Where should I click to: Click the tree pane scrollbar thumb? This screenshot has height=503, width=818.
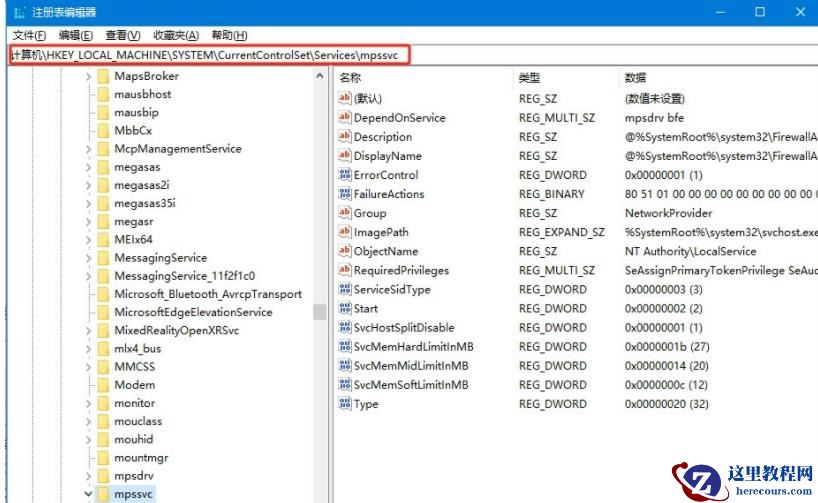tap(320, 312)
